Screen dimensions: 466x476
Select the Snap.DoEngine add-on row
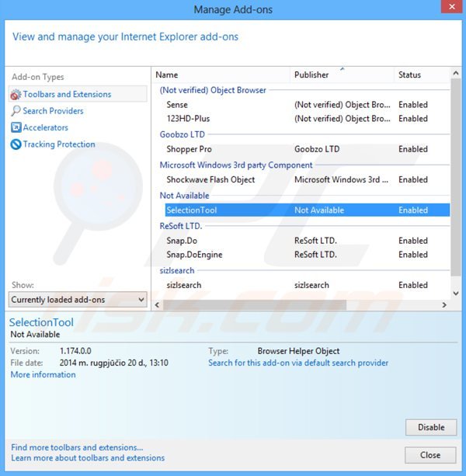click(x=308, y=255)
